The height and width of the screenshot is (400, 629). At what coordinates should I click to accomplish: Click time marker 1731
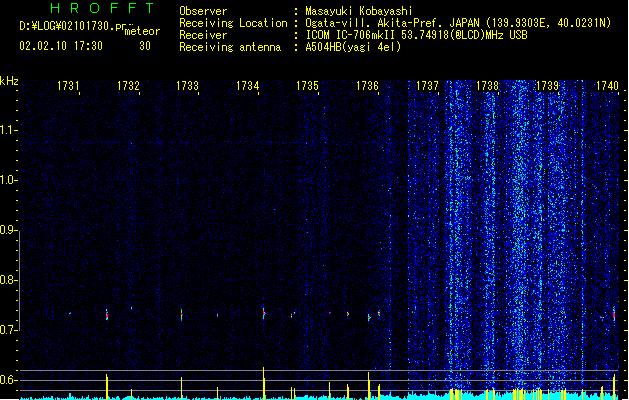tap(68, 86)
